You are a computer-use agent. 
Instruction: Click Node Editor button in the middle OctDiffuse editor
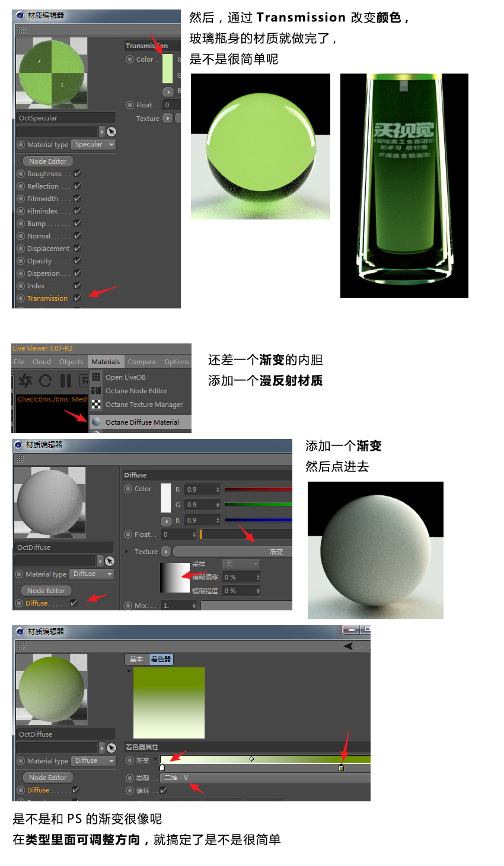tap(46, 591)
